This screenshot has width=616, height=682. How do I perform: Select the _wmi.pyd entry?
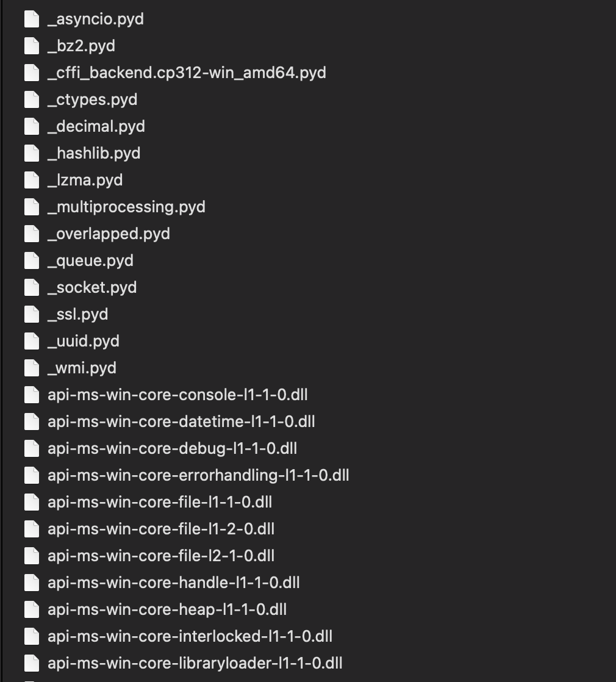(82, 368)
